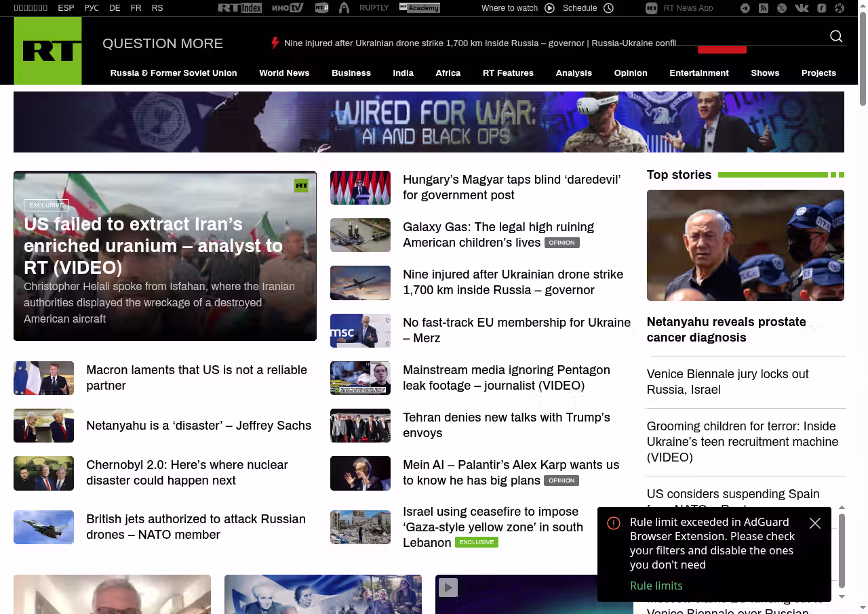This screenshot has width=868, height=614.
Task: Open the Rule limits link
Action: point(656,586)
